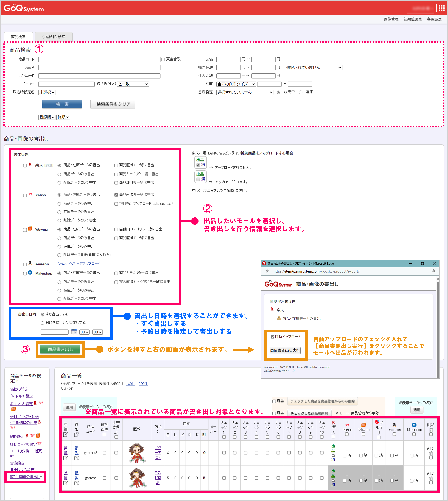Open 販売金額 選択されていません dropdown
Image resolution: width=448 pixels, height=501 pixels.
pos(313,68)
